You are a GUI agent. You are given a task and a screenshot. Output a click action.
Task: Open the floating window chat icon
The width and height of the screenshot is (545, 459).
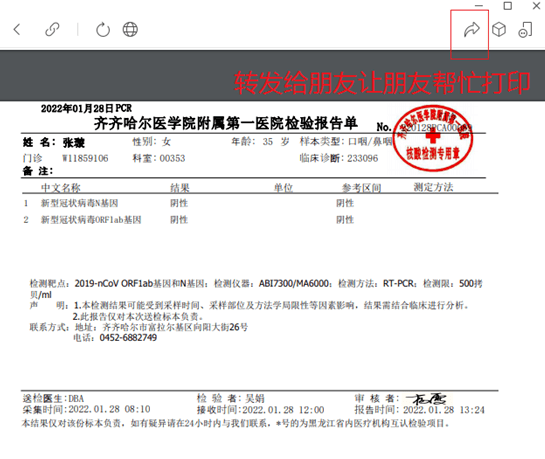pos(525,30)
